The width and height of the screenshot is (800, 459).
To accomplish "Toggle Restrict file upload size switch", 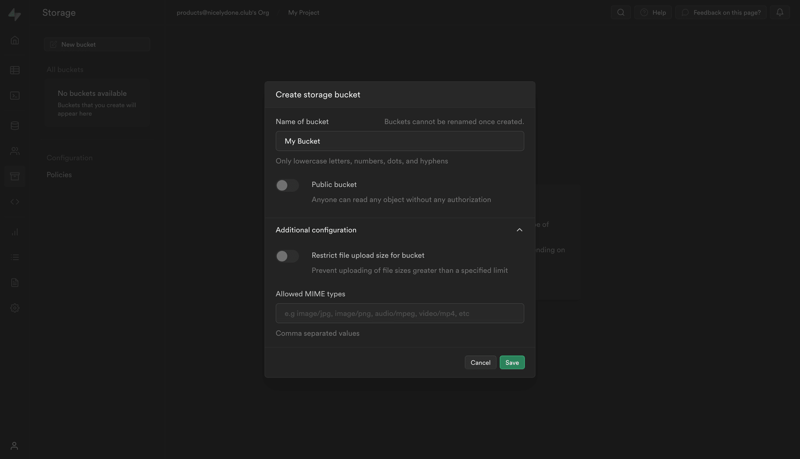I will [287, 256].
